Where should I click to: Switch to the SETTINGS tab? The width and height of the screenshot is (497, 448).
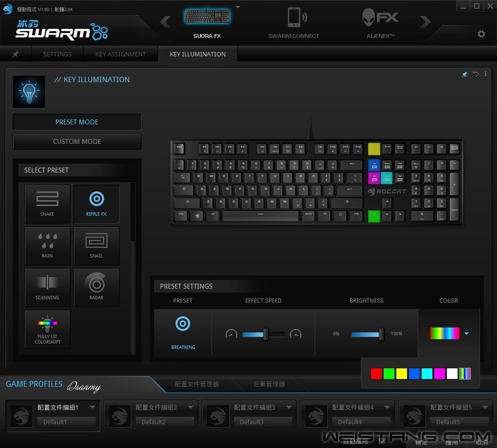(57, 54)
